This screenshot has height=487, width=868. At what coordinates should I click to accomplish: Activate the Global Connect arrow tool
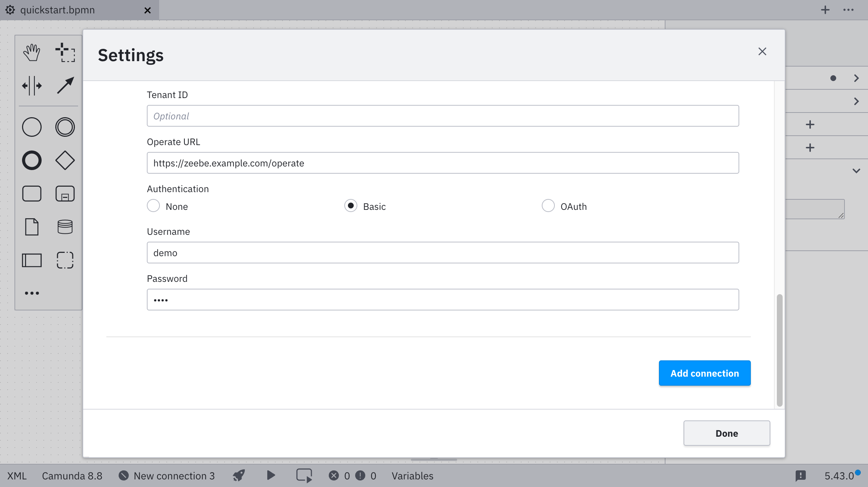pos(65,85)
